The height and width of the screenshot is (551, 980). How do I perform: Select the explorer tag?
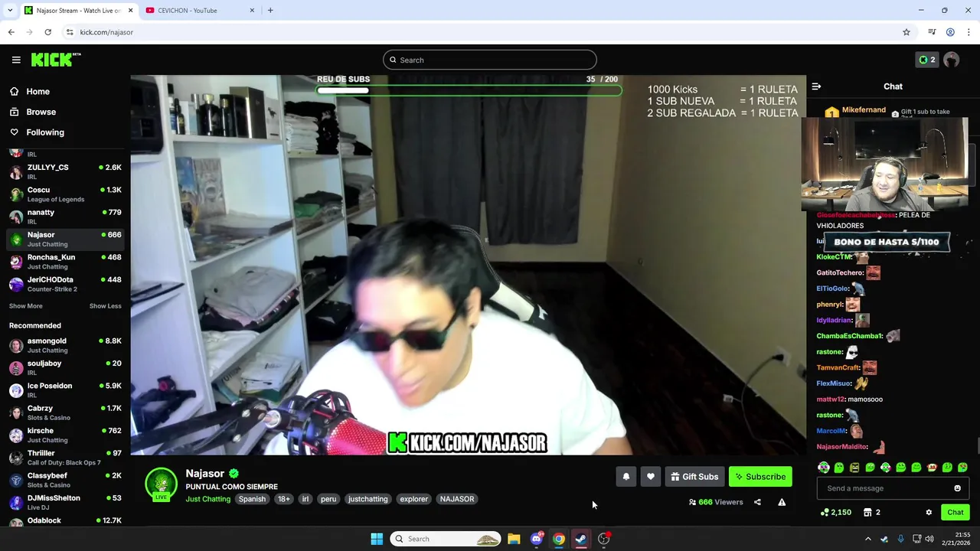point(414,499)
